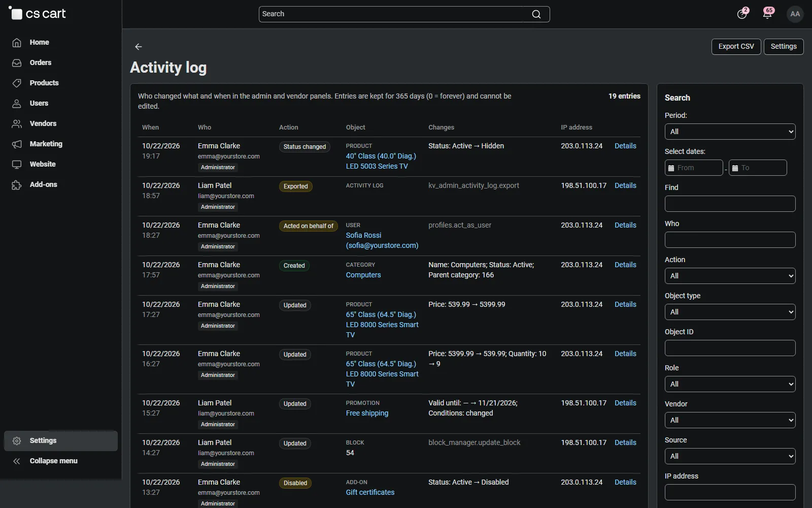The width and height of the screenshot is (812, 508).
Task: Open Details for the 19:17 status change
Action: click(625, 146)
